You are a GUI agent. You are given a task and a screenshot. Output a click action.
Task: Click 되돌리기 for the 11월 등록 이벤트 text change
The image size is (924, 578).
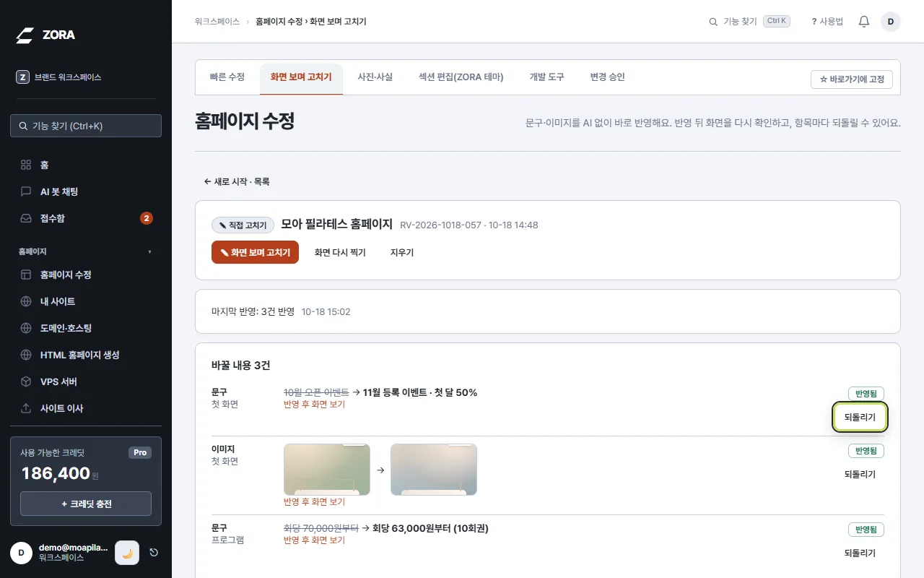coord(860,418)
